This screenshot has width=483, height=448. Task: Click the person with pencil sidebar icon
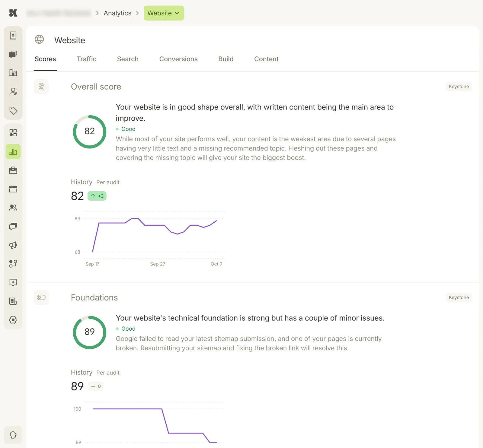tap(13, 92)
